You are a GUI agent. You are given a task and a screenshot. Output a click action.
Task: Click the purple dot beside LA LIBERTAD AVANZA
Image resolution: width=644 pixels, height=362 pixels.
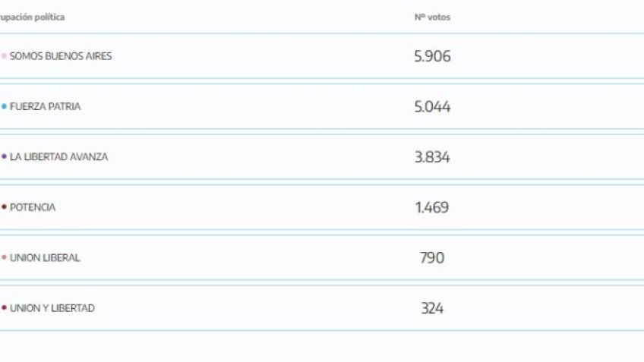4,156
